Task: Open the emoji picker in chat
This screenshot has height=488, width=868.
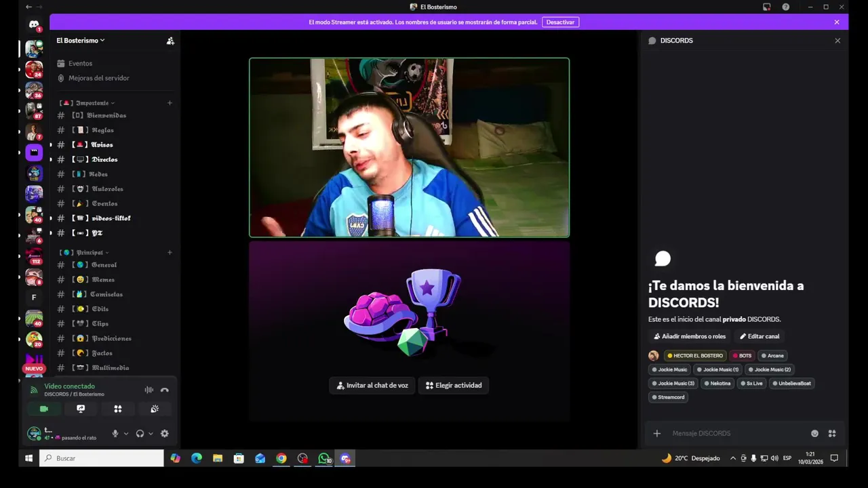Action: [814, 434]
